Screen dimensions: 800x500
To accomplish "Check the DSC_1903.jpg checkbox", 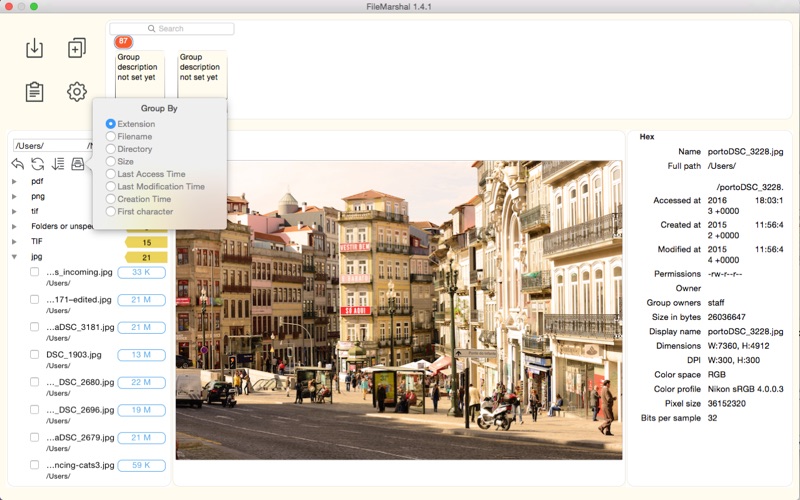I will point(34,355).
